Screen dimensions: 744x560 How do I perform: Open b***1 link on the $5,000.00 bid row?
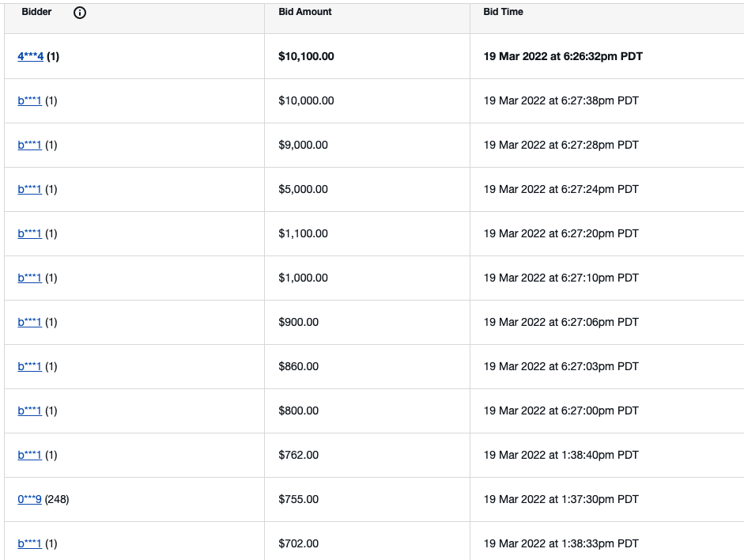pyautogui.click(x=28, y=189)
